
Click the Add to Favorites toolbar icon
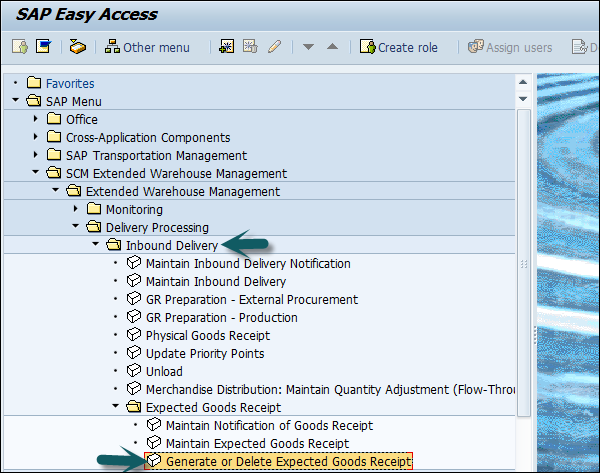[225, 47]
